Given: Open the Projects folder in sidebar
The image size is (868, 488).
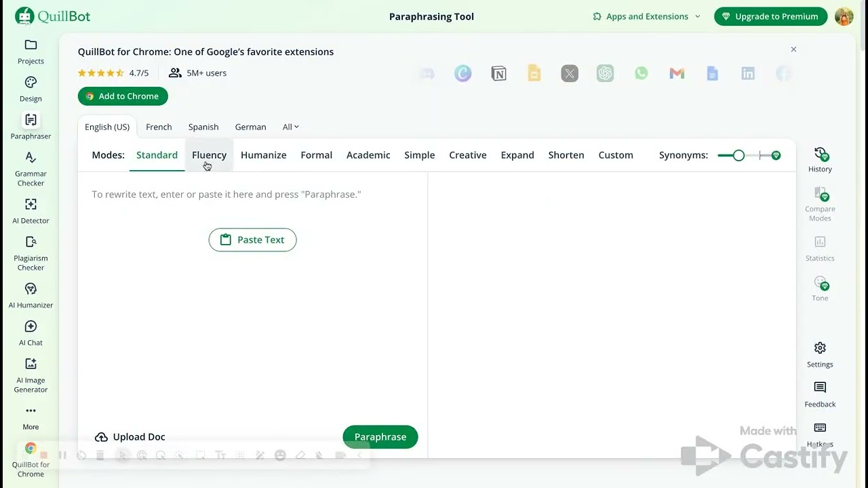Looking at the screenshot, I should 31,52.
